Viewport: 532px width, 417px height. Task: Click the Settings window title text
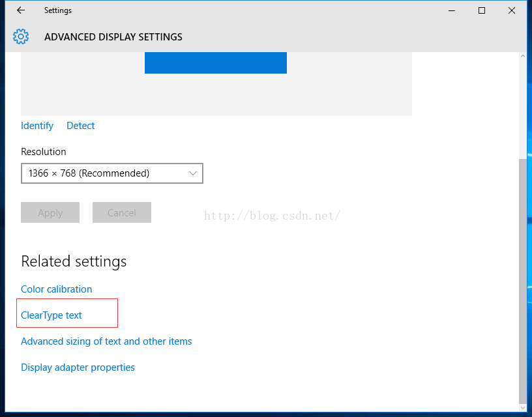tap(58, 10)
